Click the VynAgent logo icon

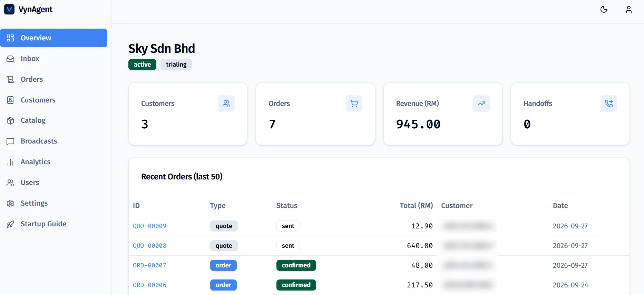pyautogui.click(x=9, y=9)
